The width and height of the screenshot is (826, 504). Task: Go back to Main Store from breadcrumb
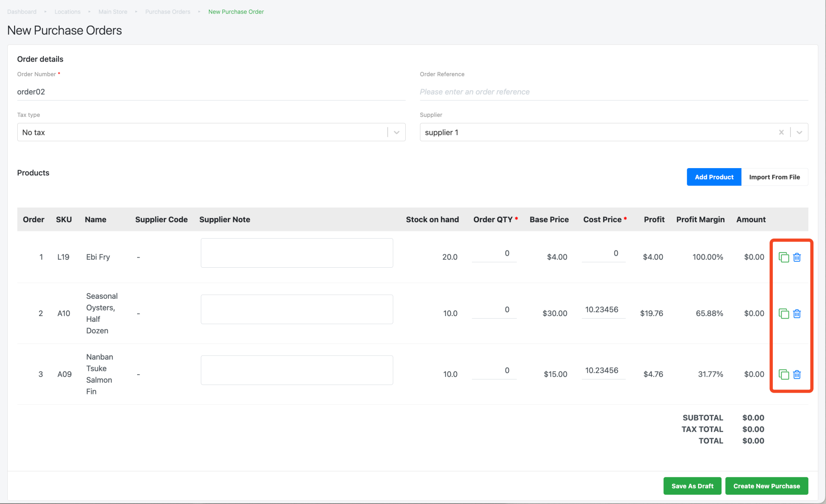click(x=113, y=11)
